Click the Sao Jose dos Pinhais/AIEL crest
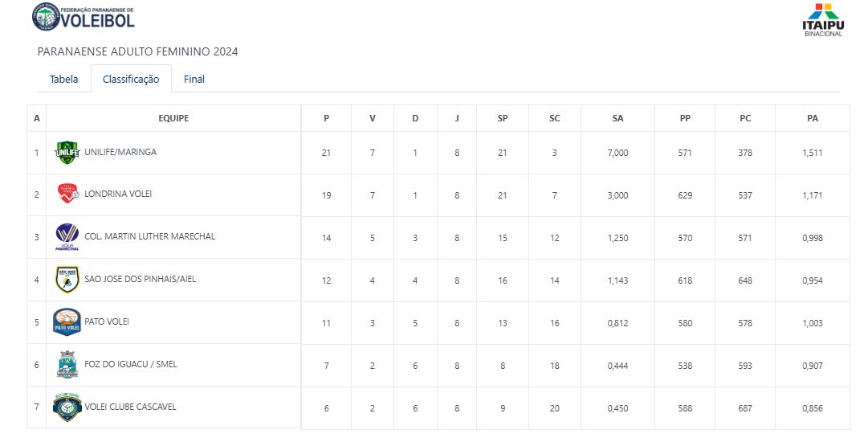Image resolution: width=868 pixels, height=438 pixels. [x=67, y=280]
